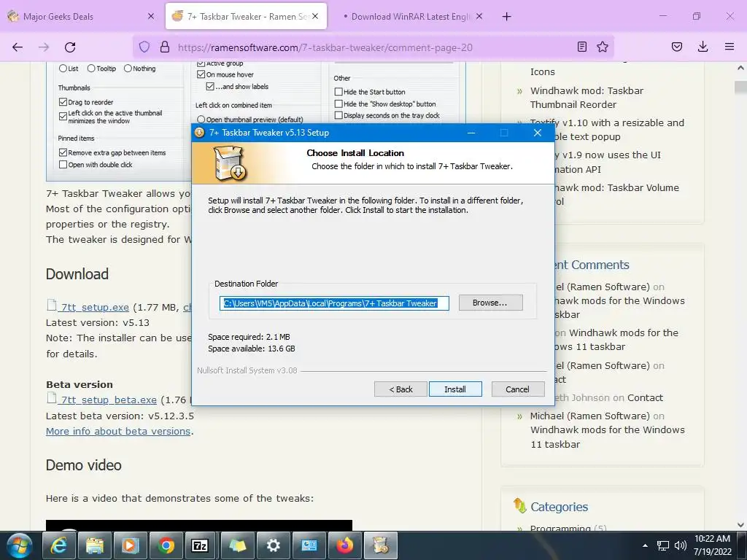Reload the page with the refresh icon
This screenshot has height=560, width=747.
click(70, 47)
